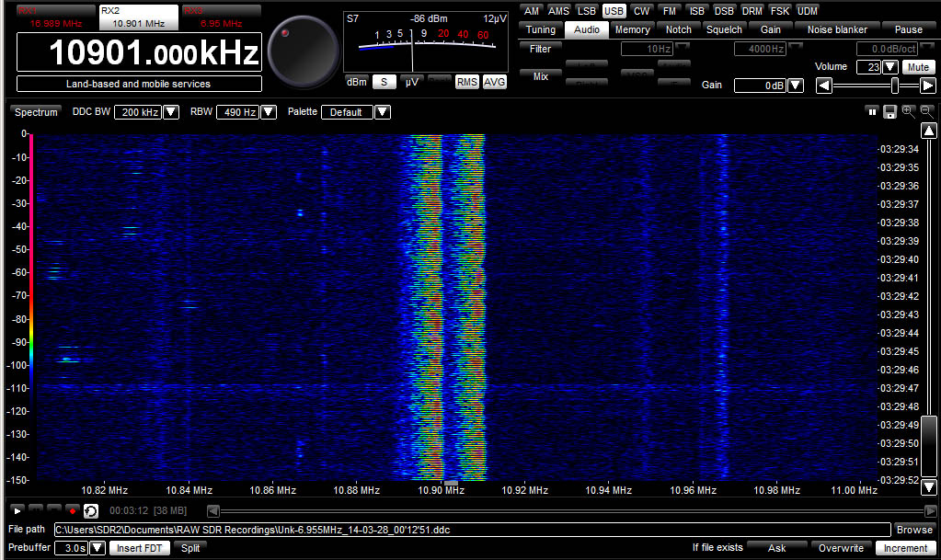Click the 10901.000kHz frequency display
Screen dimensions: 941x560
(x=139, y=52)
